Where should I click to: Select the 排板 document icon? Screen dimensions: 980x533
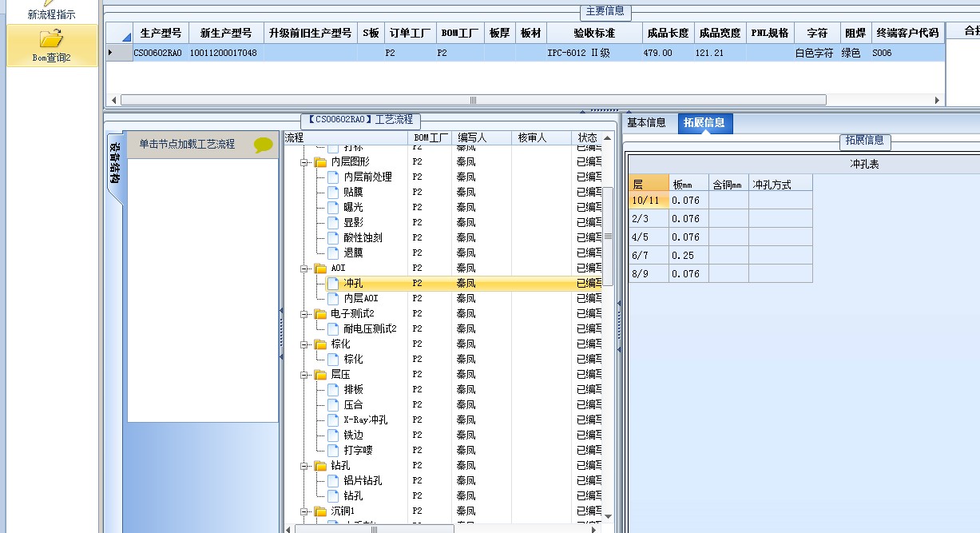point(333,389)
